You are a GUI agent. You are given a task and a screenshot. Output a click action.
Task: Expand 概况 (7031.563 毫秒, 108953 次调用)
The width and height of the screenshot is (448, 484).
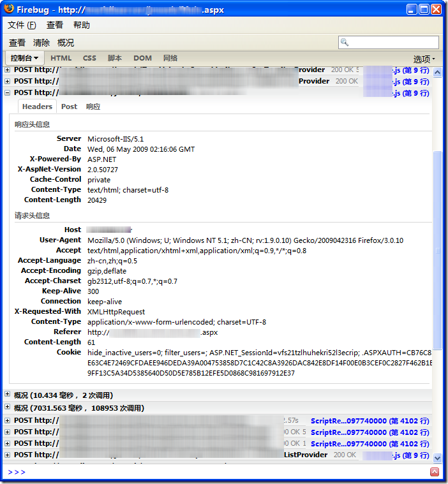click(8, 407)
